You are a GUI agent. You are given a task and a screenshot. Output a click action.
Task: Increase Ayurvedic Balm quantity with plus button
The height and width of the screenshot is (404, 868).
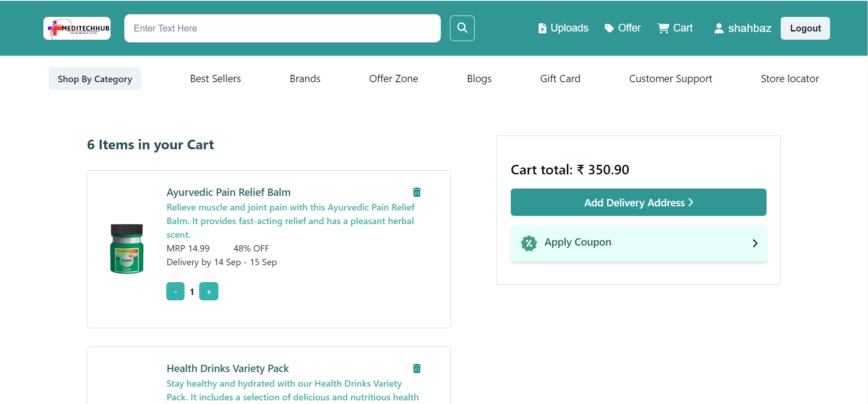click(x=209, y=291)
